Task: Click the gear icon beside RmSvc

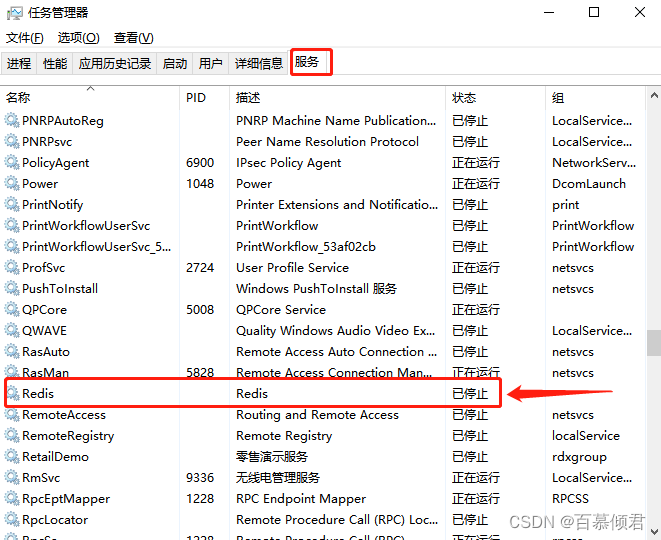Action: (12, 478)
